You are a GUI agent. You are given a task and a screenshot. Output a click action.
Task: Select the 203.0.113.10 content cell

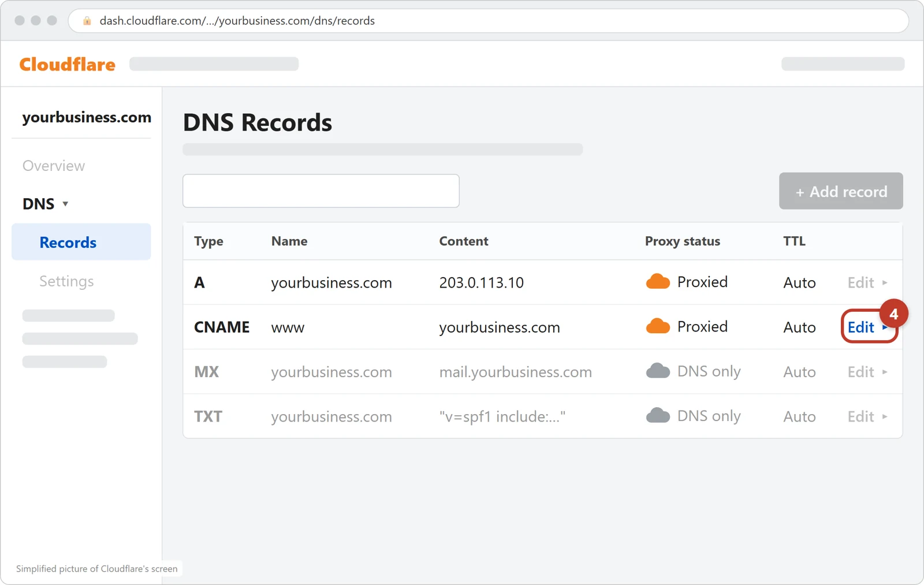tap(482, 282)
